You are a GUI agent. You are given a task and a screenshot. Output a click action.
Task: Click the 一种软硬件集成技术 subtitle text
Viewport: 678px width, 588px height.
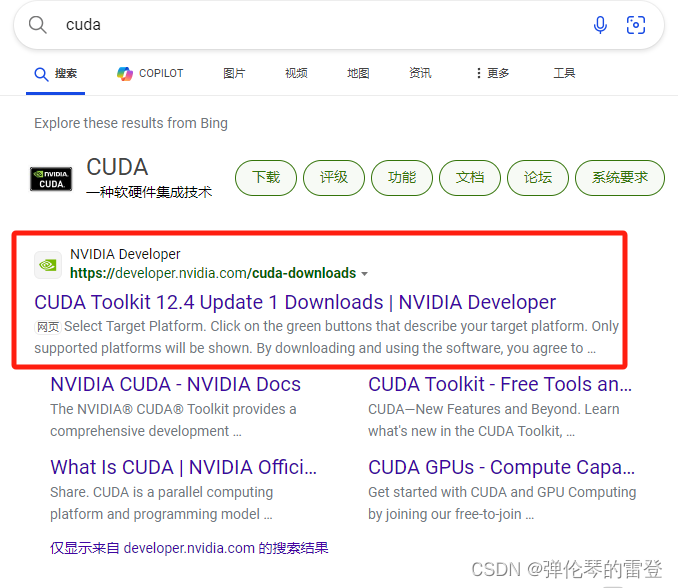coord(149,192)
